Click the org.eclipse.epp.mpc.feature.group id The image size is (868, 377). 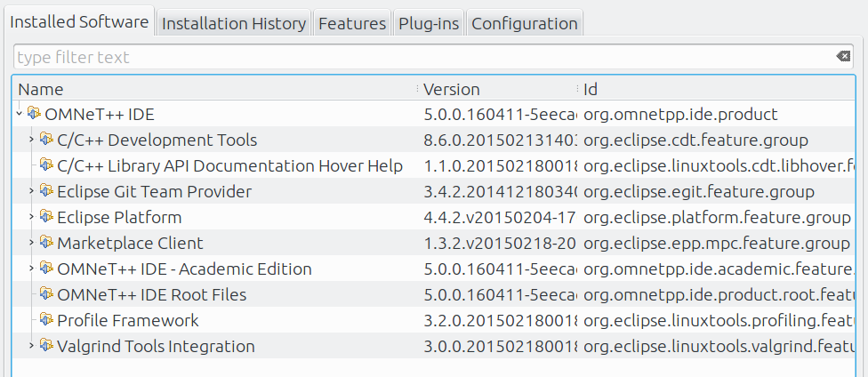[x=717, y=243]
